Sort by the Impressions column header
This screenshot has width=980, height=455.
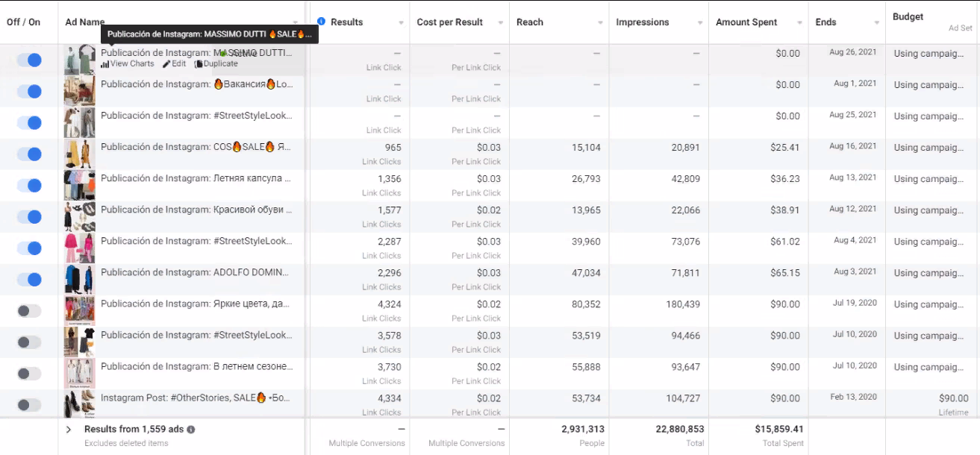point(643,22)
